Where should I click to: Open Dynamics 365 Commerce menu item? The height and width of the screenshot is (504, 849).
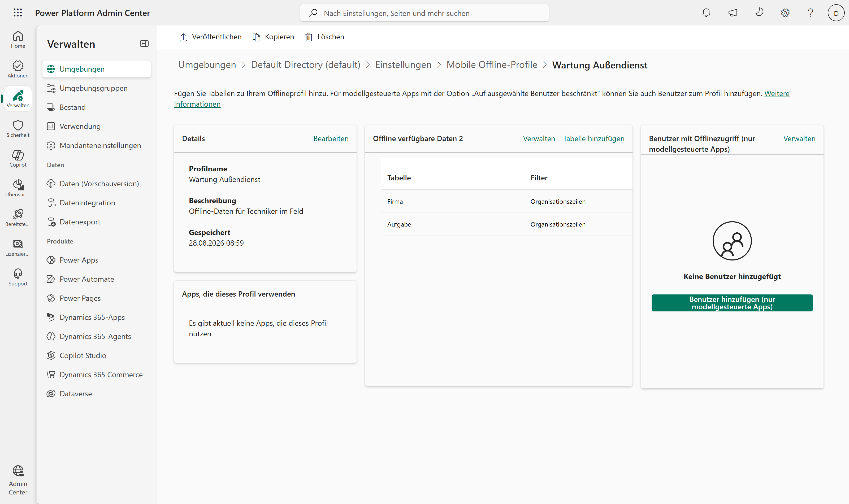97,375
